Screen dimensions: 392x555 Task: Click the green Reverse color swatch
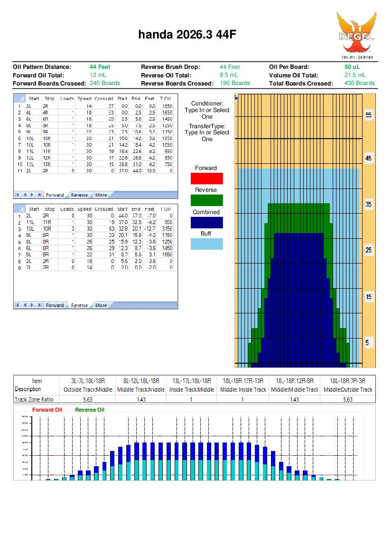click(206, 200)
